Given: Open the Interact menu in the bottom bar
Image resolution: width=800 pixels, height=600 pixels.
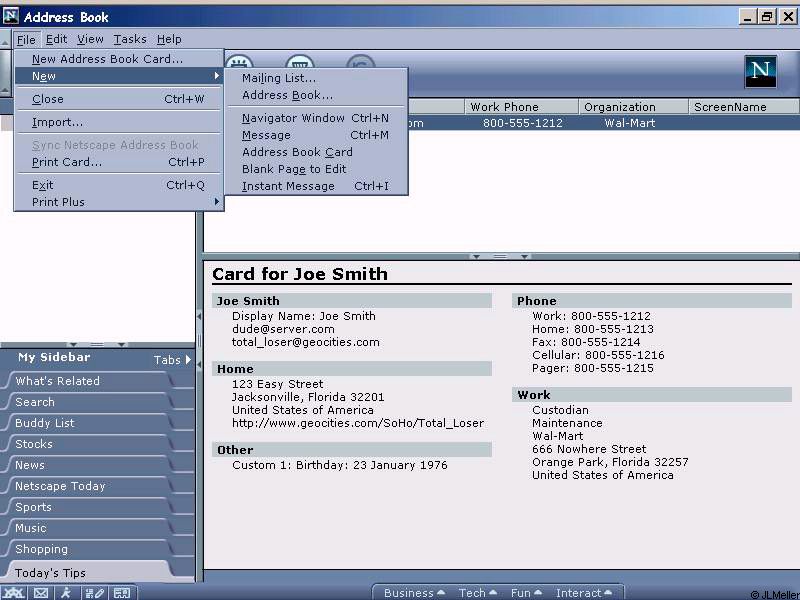Looking at the screenshot, I should 583,593.
